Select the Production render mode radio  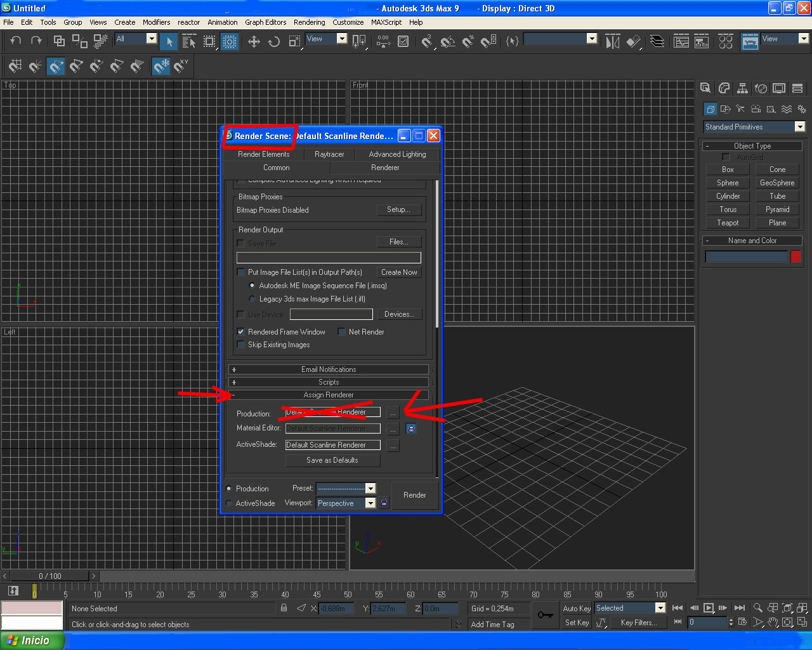[229, 489]
